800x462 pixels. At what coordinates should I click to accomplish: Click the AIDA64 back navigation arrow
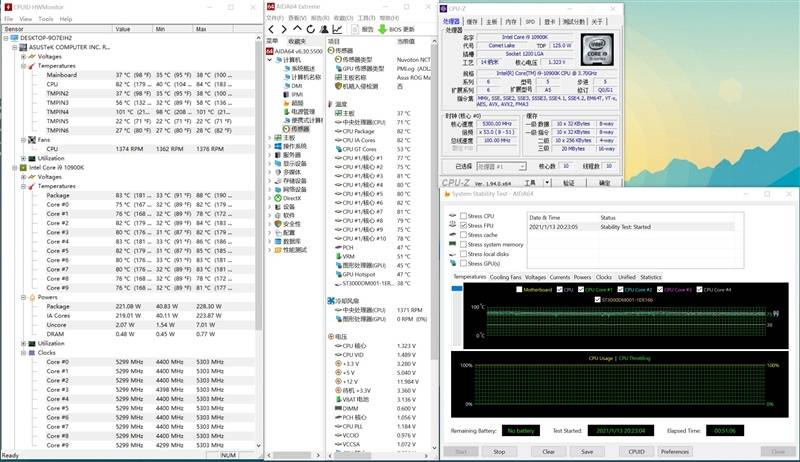[270, 29]
